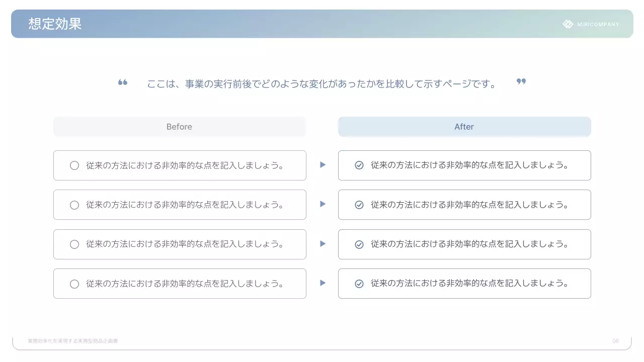Select the radio circle in the third Before row
Screen dimensions: 644x362
click(x=74, y=244)
